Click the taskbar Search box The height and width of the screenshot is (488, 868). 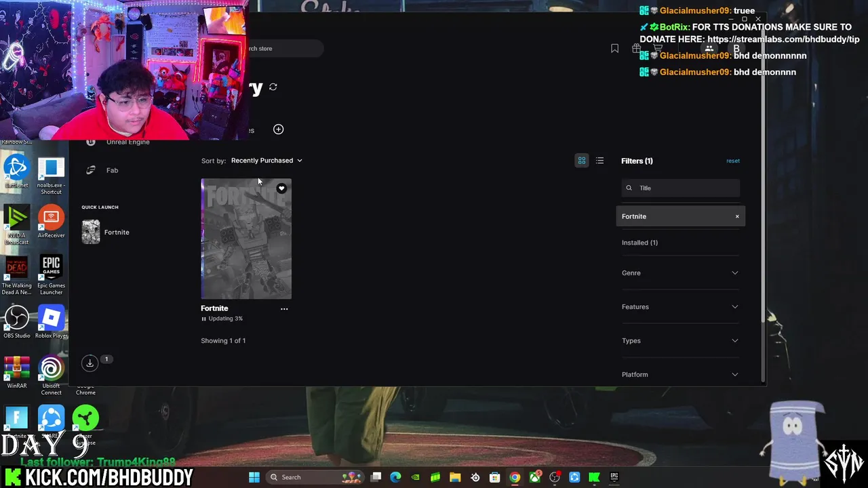(315, 477)
